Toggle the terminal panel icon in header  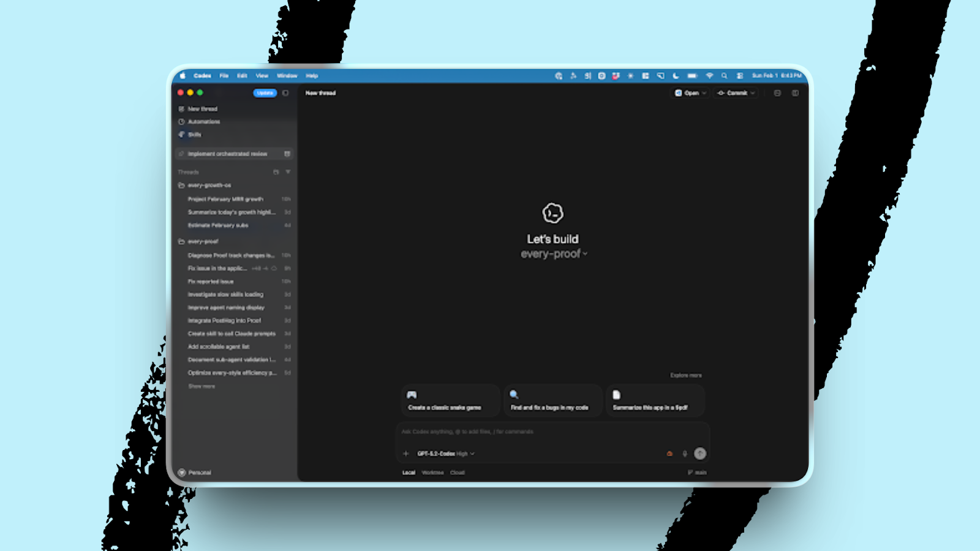pyautogui.click(x=777, y=93)
